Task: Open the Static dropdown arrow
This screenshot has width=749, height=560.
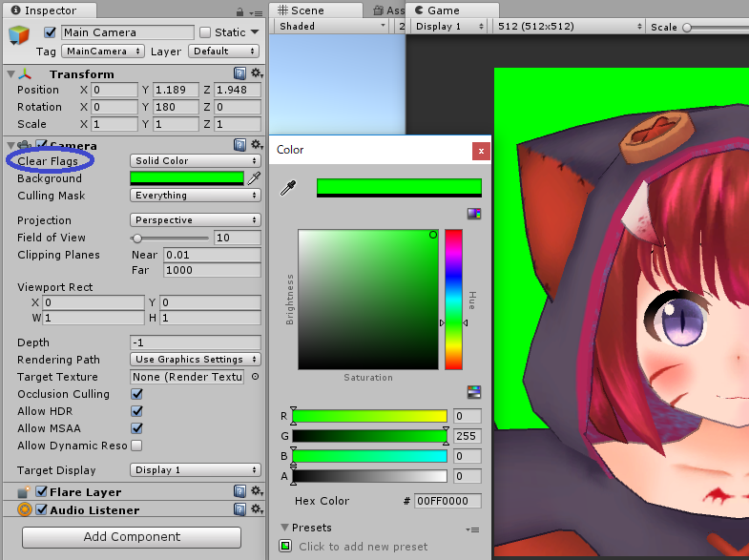Action: click(255, 32)
